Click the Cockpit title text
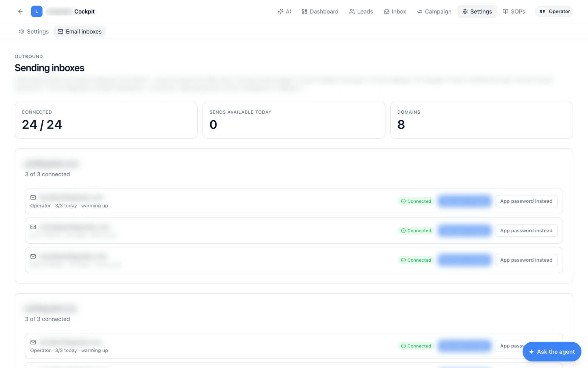The image size is (588, 368). (85, 11)
